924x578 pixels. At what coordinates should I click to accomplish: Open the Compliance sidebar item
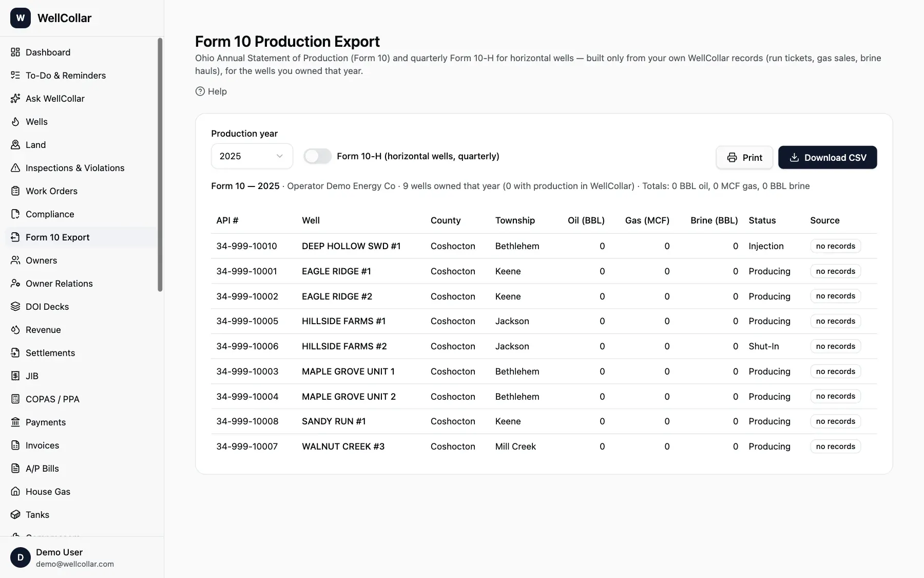(x=81, y=214)
